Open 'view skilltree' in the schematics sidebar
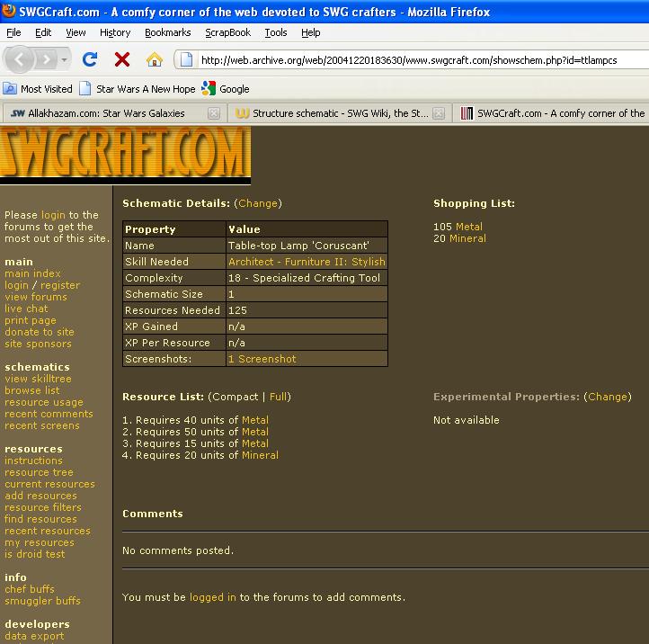 coord(38,379)
